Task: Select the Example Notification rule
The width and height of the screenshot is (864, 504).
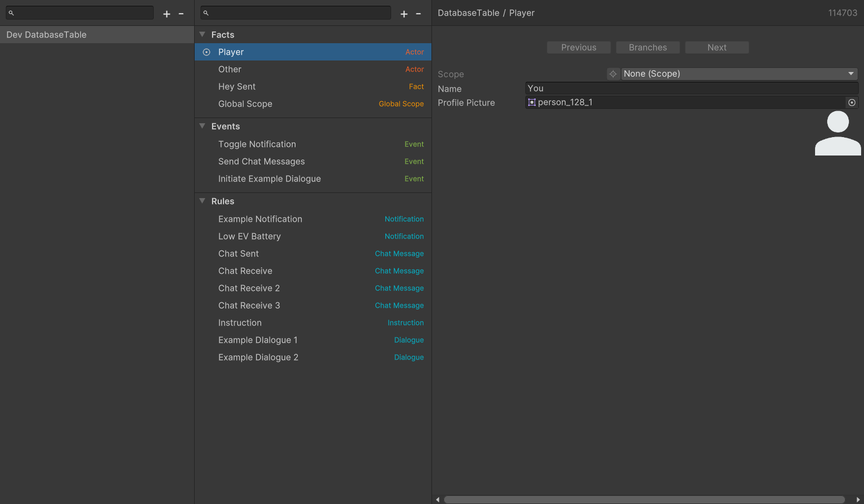Action: point(313,219)
